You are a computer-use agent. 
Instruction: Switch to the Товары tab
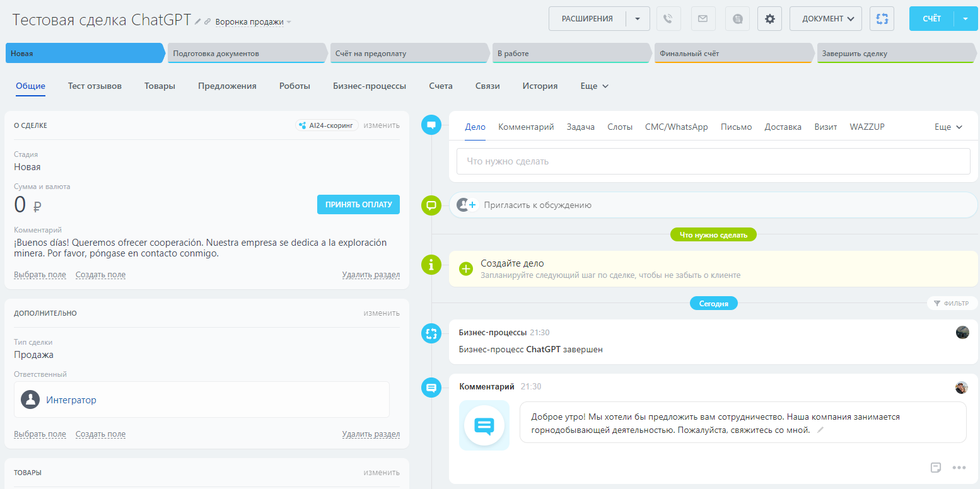[x=160, y=86]
